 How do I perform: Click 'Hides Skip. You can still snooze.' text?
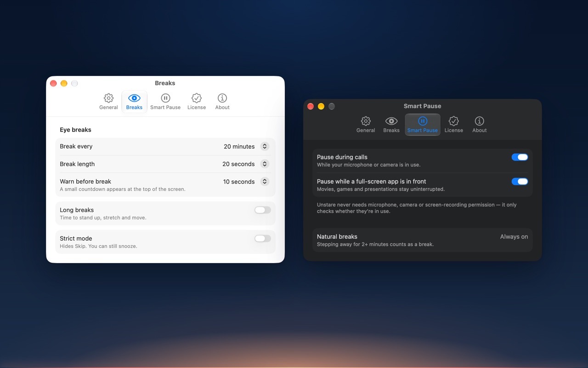point(98,246)
